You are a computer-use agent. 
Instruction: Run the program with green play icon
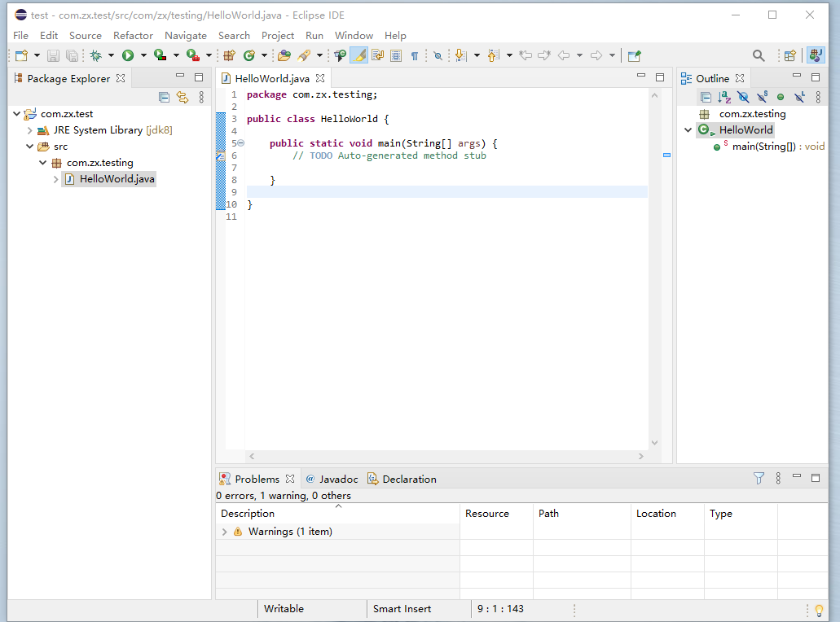coord(127,55)
